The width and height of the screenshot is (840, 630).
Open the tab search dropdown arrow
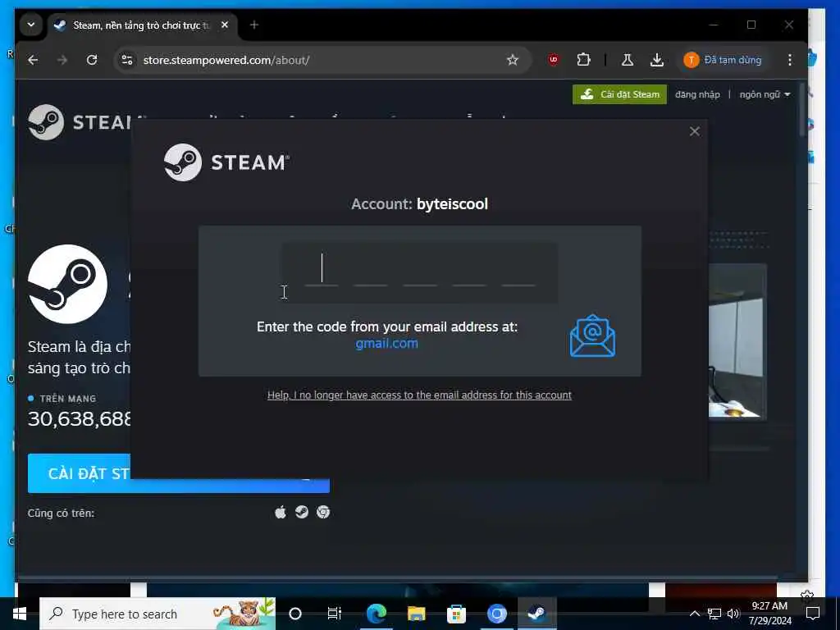31,25
